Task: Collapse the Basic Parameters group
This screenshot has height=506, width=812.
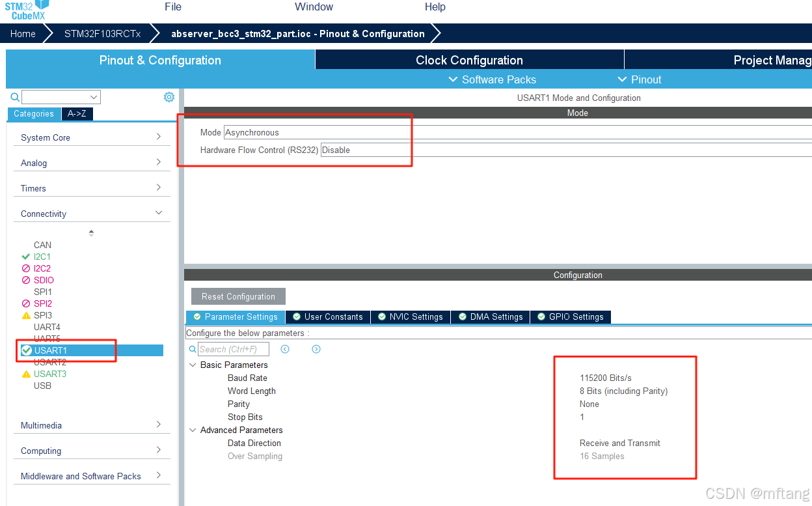Action: (193, 365)
